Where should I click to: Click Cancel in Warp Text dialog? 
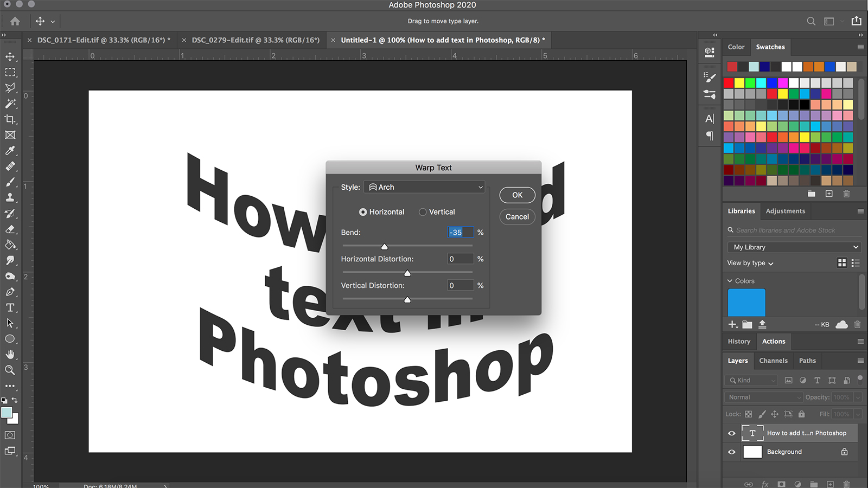click(518, 217)
